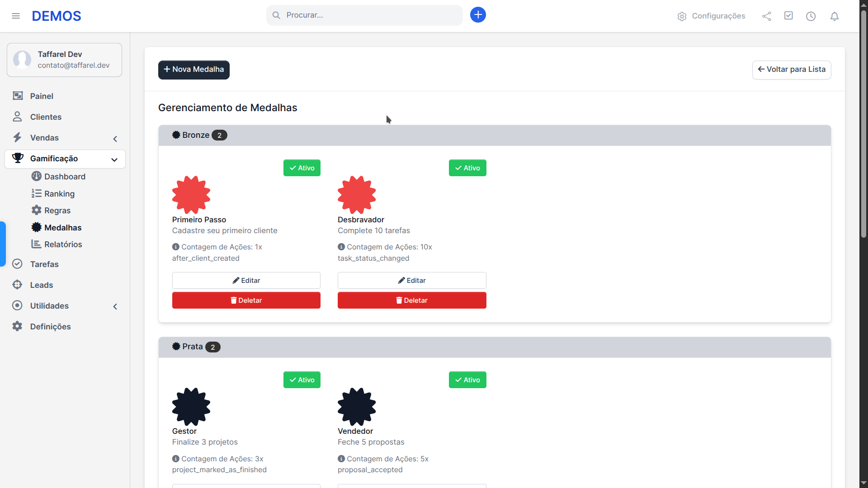Select the Leads sidebar icon
868x488 pixels.
coord(17,285)
